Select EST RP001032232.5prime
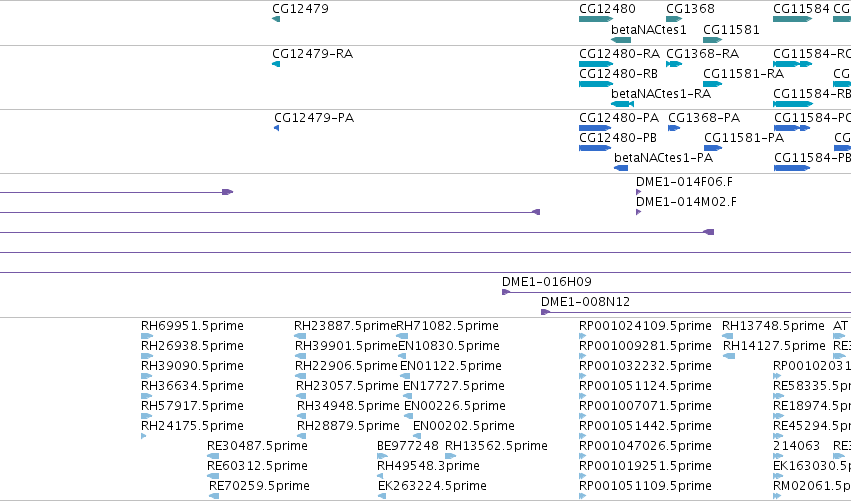 click(645, 366)
